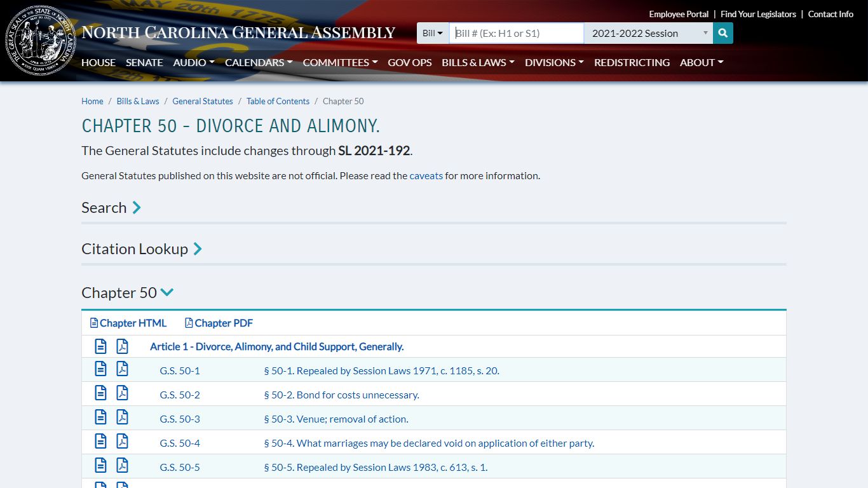Open GOV OPS menu item
The height and width of the screenshot is (488, 868).
pyautogui.click(x=410, y=62)
